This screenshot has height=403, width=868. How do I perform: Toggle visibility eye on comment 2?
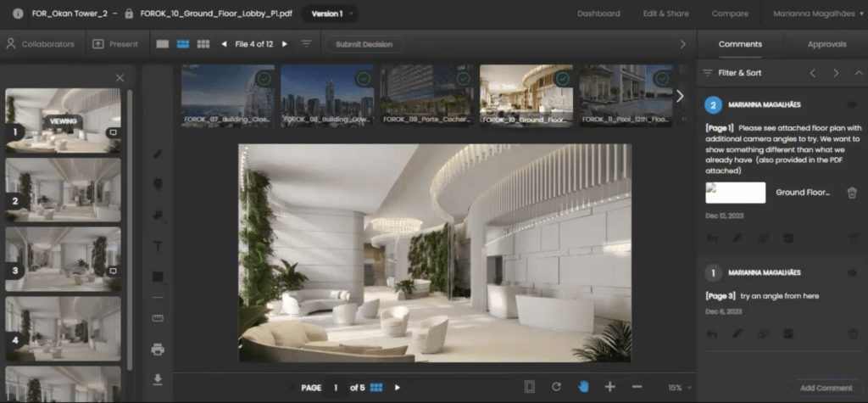tap(852, 104)
